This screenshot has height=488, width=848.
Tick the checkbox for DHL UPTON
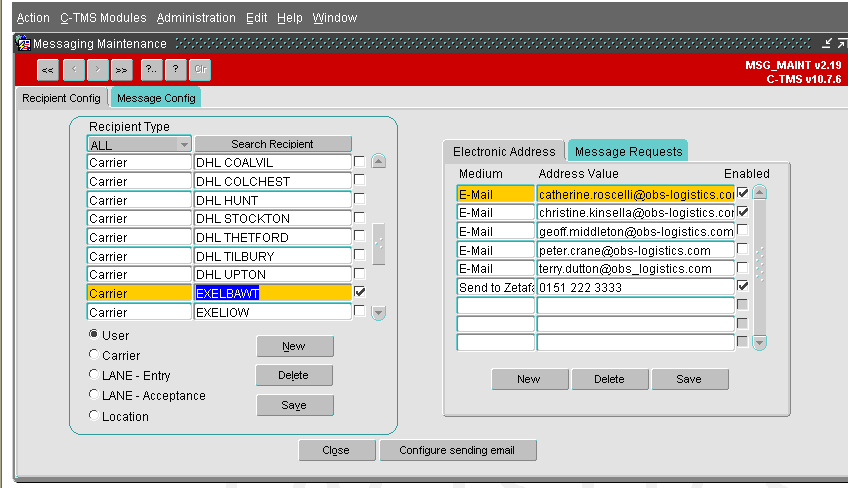(x=359, y=273)
